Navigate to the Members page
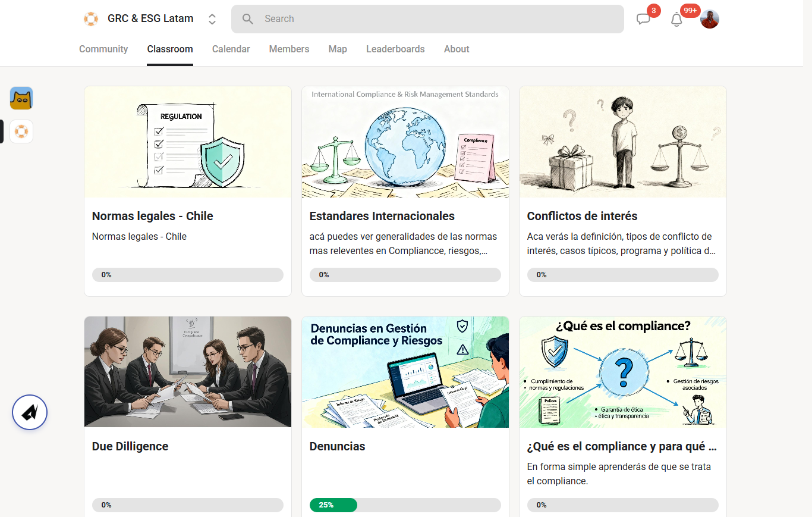Image resolution: width=812 pixels, height=517 pixels. tap(289, 49)
